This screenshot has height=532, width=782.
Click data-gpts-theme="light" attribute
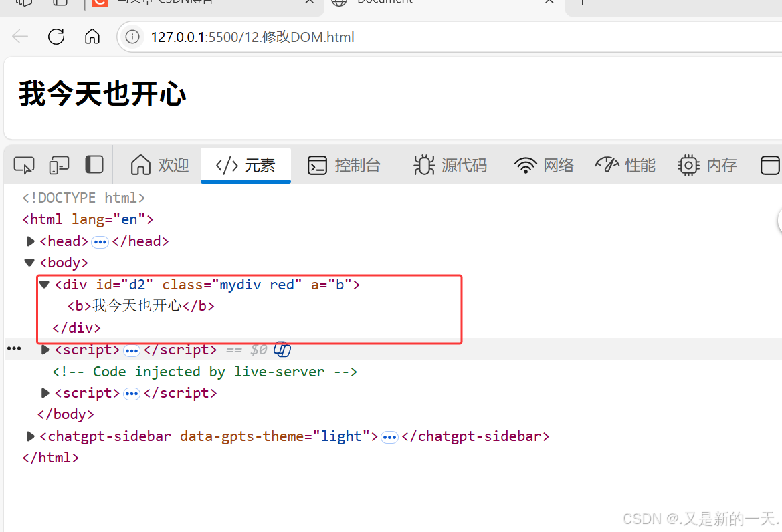click(x=275, y=436)
